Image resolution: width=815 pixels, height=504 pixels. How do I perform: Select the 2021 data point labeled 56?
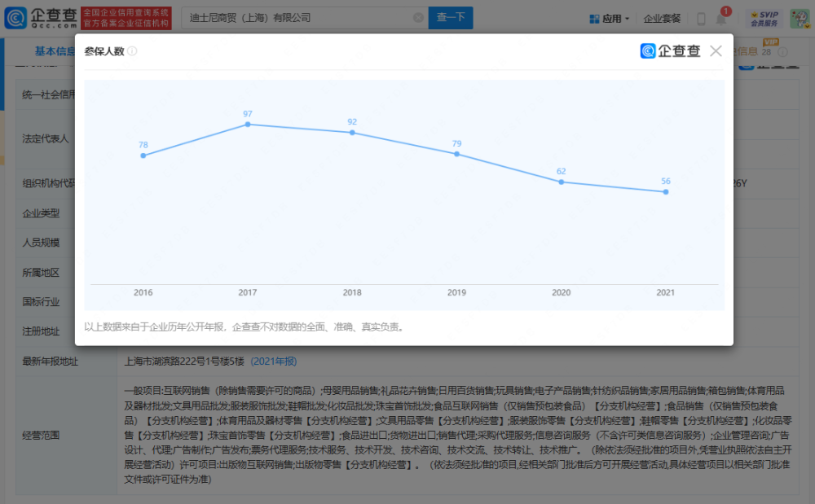tap(666, 191)
